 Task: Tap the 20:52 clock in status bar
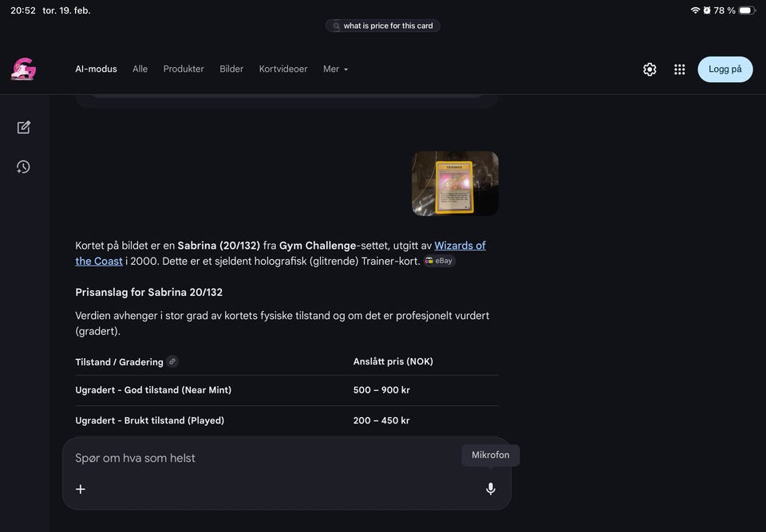pos(23,10)
